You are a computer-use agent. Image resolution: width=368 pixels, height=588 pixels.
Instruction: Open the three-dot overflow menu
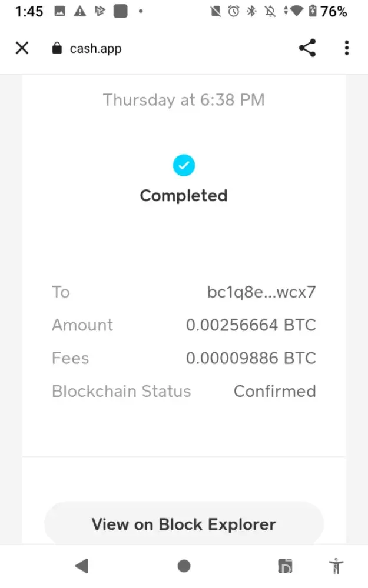click(x=347, y=48)
